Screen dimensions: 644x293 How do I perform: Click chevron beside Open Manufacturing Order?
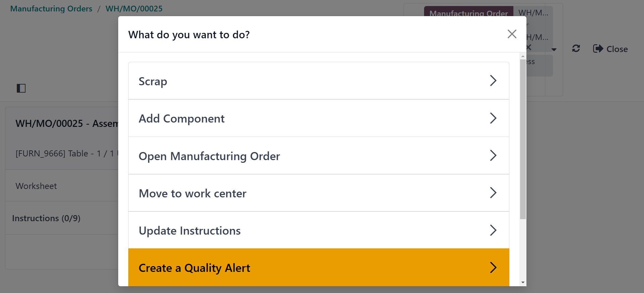pyautogui.click(x=493, y=155)
